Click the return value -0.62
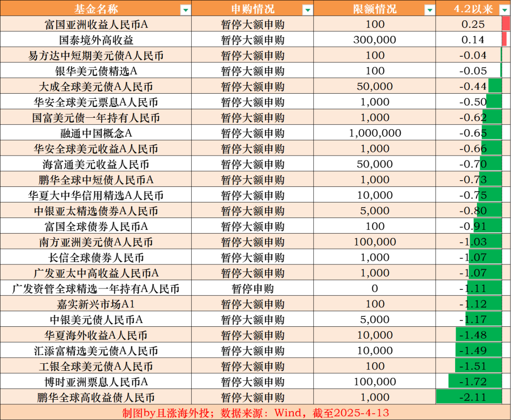This screenshot has height=420, width=511. pyautogui.click(x=473, y=117)
